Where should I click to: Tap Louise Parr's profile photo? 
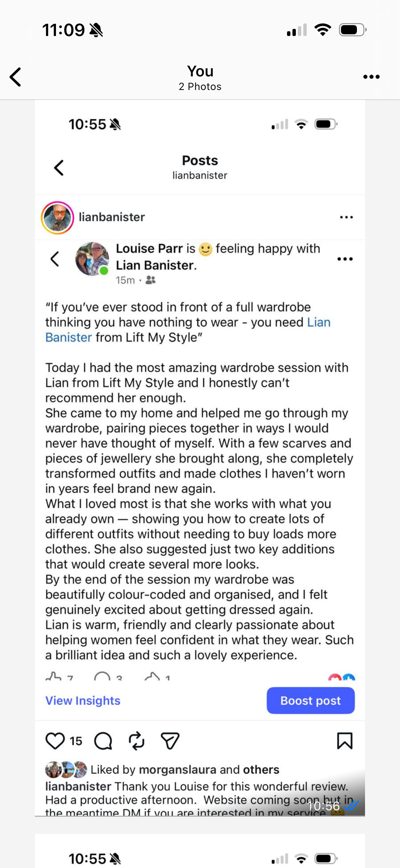pos(92,259)
